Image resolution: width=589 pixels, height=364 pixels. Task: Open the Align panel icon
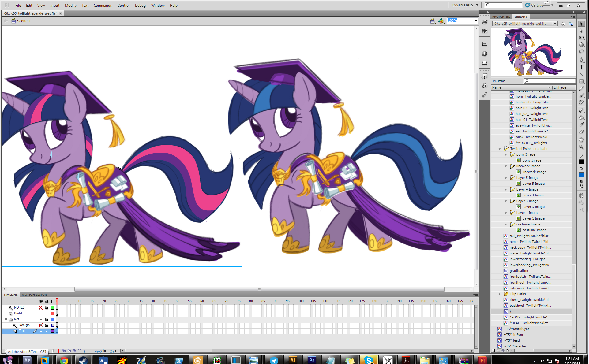(485, 45)
